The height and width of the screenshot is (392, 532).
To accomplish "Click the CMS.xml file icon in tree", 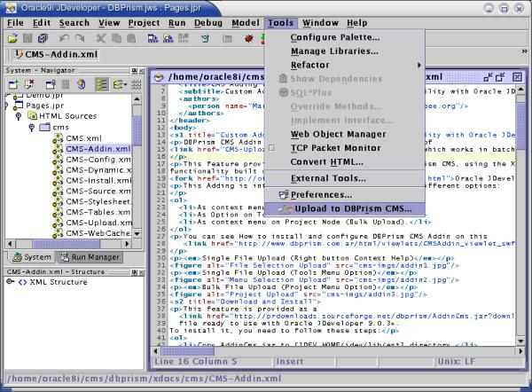I will [58, 138].
